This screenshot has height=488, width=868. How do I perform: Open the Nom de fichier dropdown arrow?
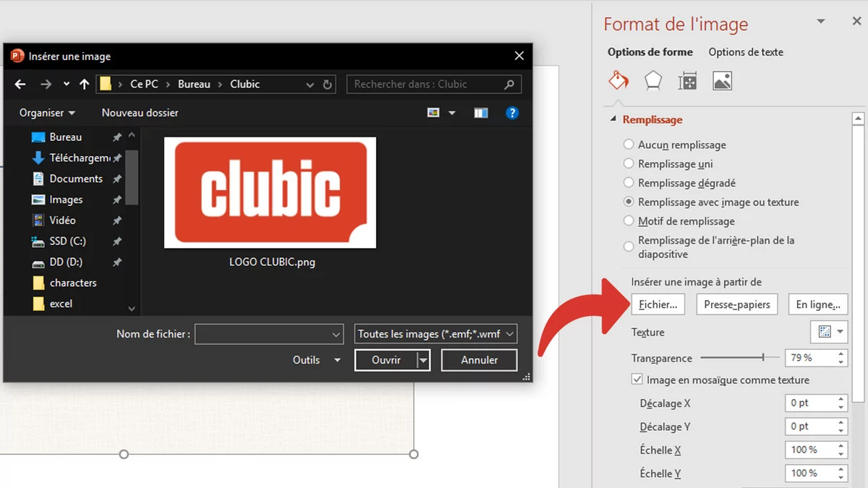(x=336, y=334)
